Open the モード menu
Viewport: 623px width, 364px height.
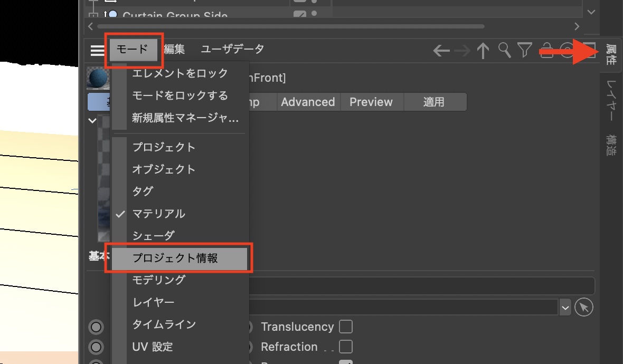[132, 50]
